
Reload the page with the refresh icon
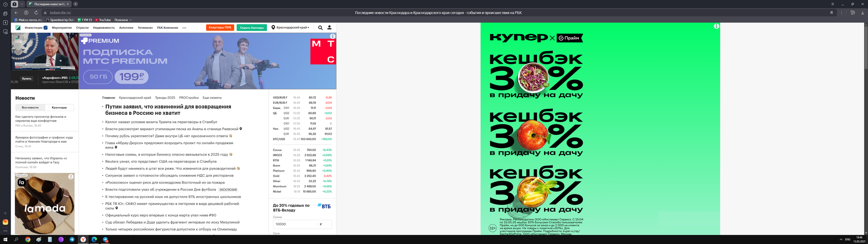tap(36, 13)
